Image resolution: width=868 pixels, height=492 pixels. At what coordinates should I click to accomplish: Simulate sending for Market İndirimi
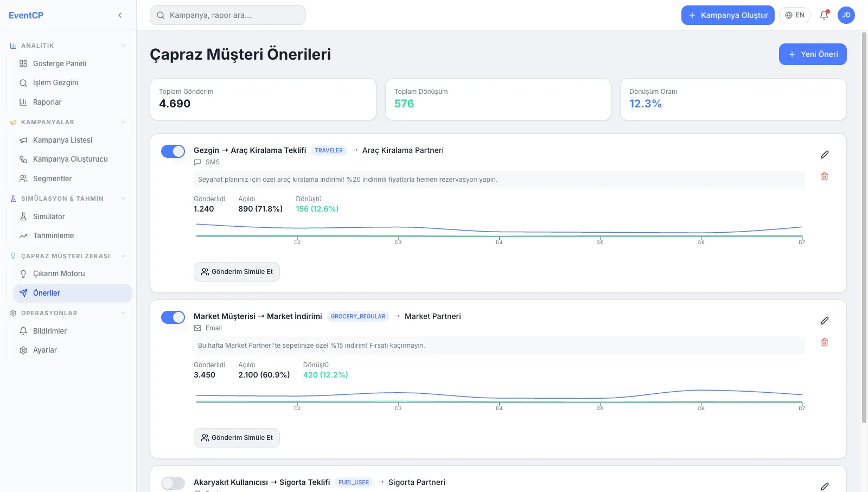[237, 438]
